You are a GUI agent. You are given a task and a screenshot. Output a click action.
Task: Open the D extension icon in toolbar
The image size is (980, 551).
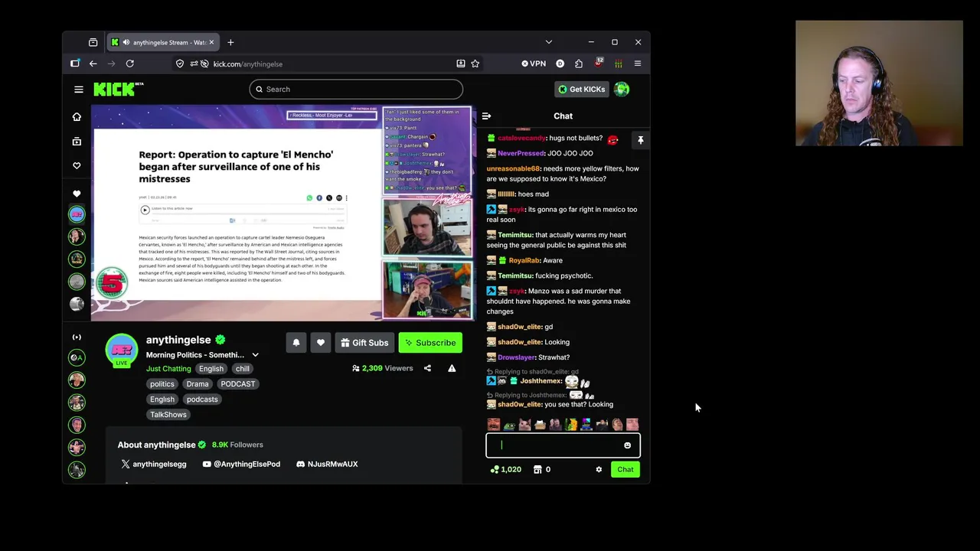pos(560,64)
